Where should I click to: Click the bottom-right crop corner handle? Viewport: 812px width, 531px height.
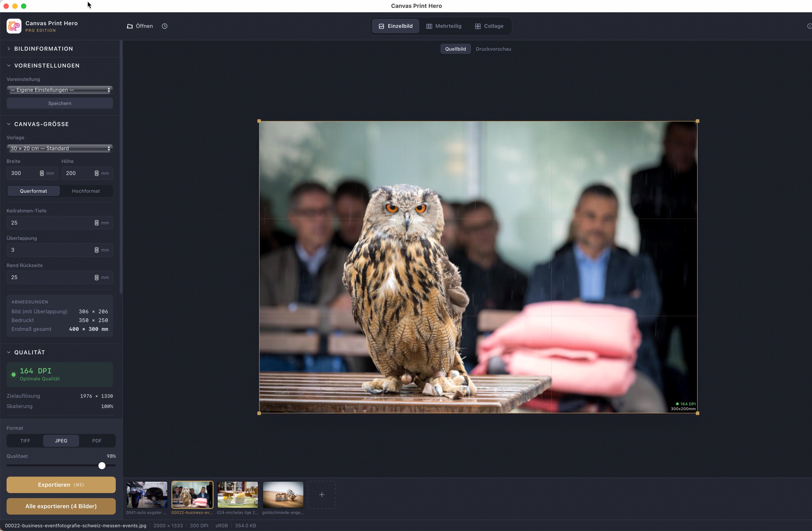click(697, 413)
